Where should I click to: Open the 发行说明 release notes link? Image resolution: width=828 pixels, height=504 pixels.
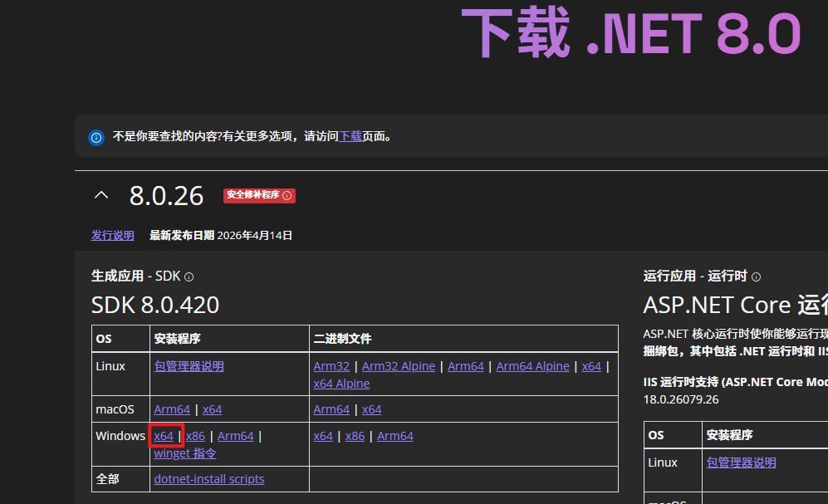pyautogui.click(x=112, y=235)
